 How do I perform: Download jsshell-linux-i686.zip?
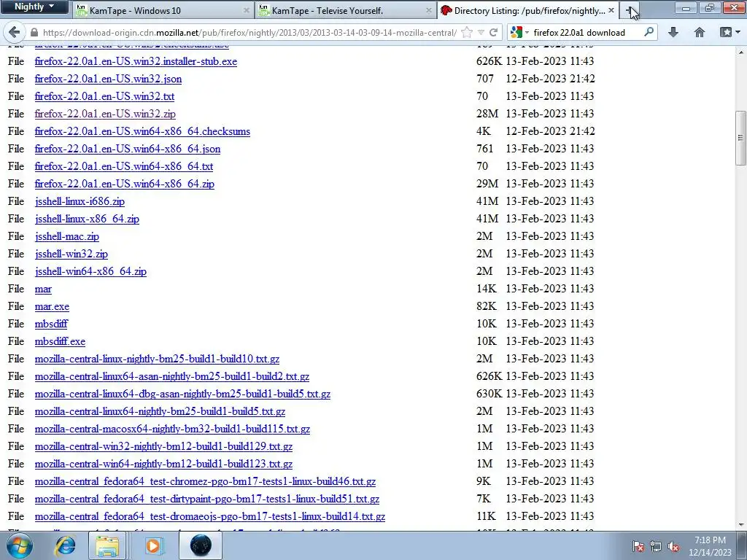[x=80, y=201]
